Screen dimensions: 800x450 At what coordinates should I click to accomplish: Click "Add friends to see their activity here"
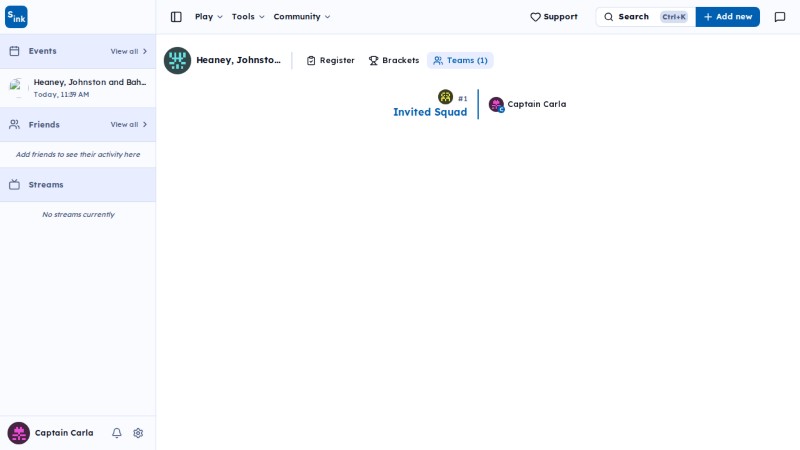coord(78,155)
